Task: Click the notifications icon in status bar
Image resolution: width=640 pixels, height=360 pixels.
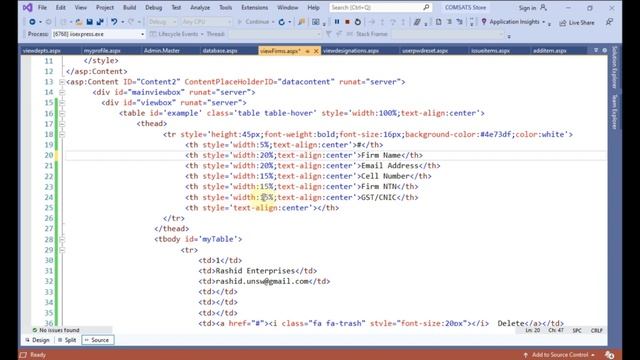Action: point(609,355)
